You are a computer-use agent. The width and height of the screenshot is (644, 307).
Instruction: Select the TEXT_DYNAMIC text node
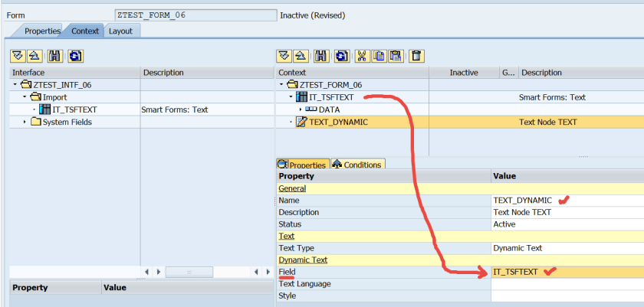click(338, 122)
